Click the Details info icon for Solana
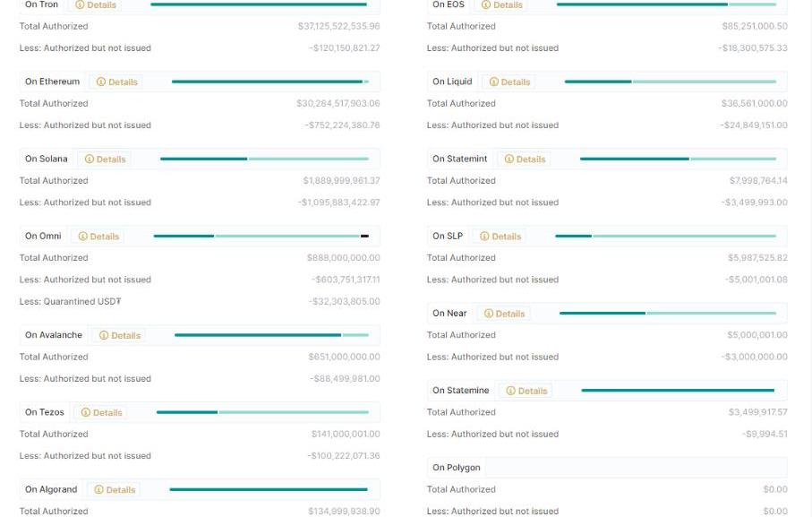 [89, 159]
